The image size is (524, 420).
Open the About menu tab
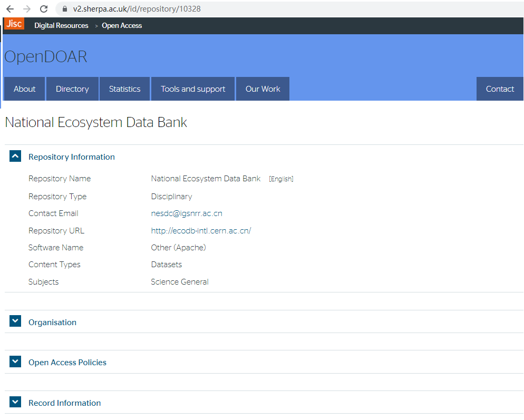(x=25, y=89)
